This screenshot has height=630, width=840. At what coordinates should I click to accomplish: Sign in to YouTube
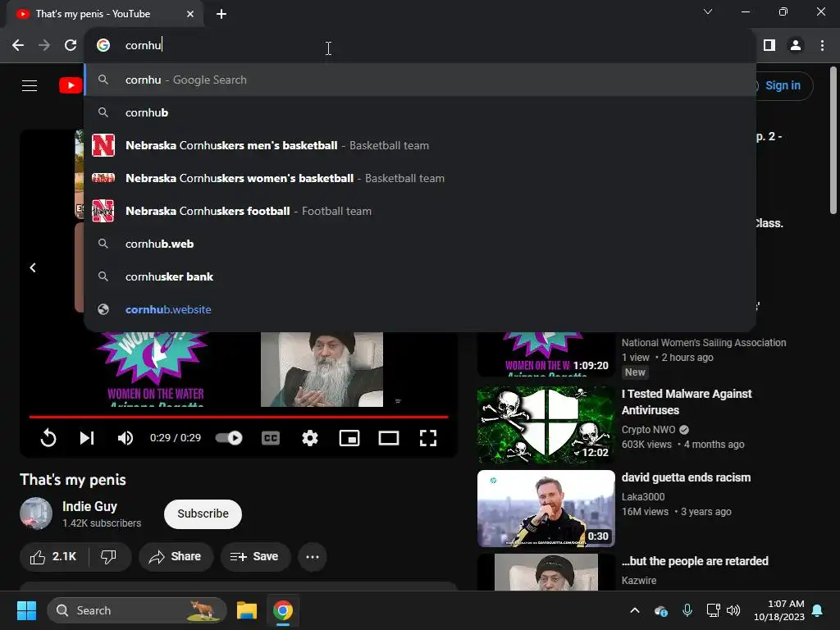point(783,85)
